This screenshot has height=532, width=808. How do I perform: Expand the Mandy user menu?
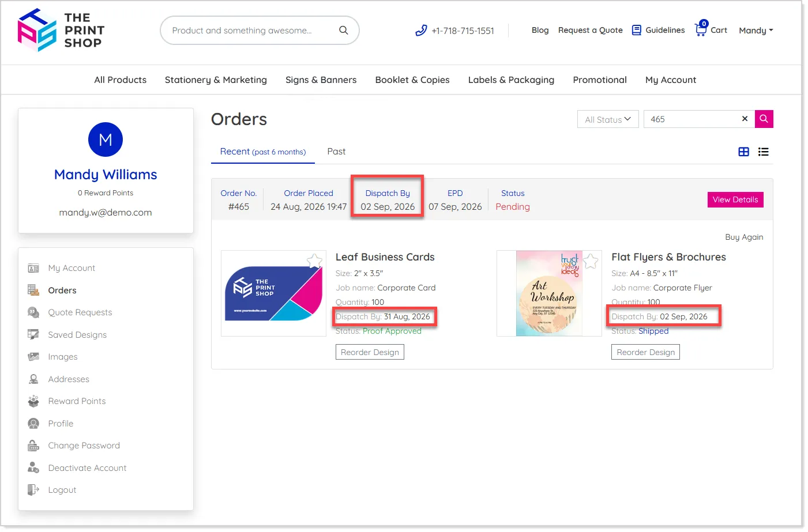pyautogui.click(x=756, y=31)
